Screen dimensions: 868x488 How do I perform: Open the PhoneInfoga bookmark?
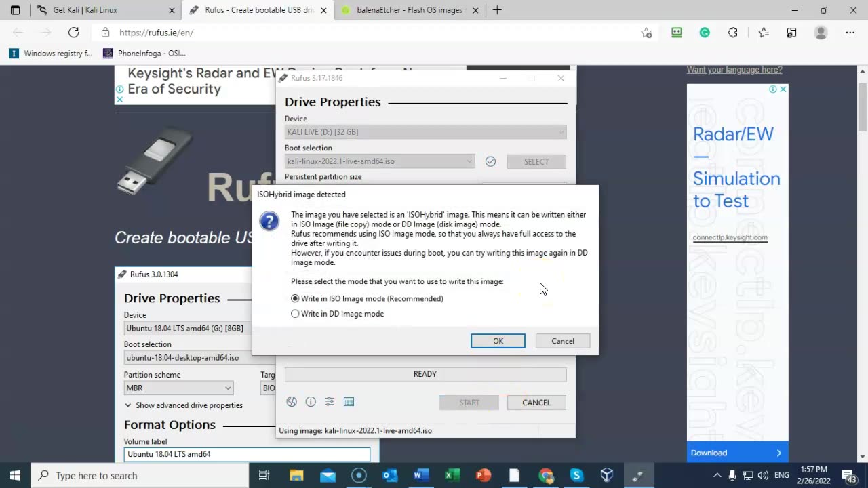point(144,53)
